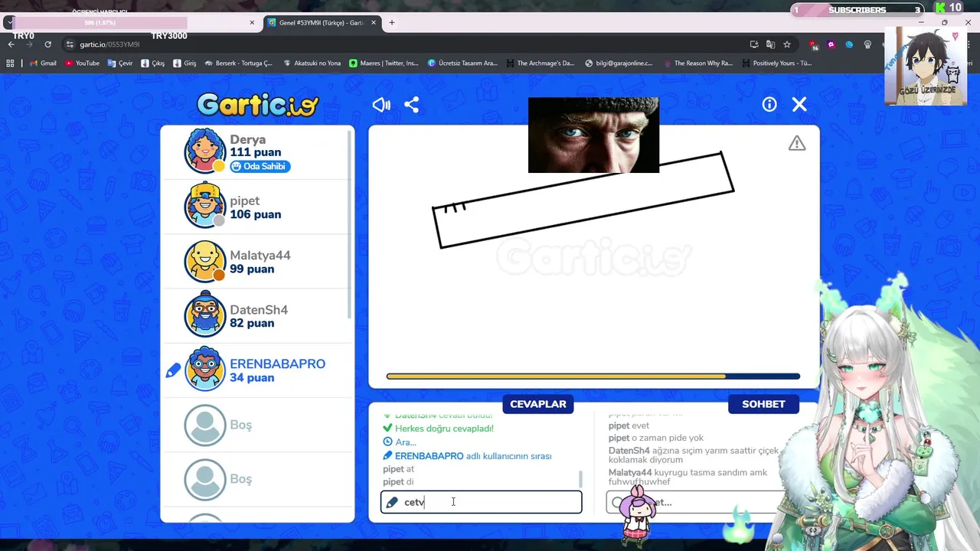Click Derya's 111 puan score

256,152
